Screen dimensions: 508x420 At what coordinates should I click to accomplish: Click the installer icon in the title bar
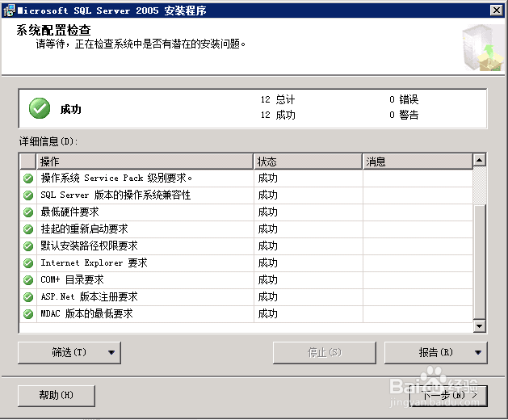(x=9, y=10)
